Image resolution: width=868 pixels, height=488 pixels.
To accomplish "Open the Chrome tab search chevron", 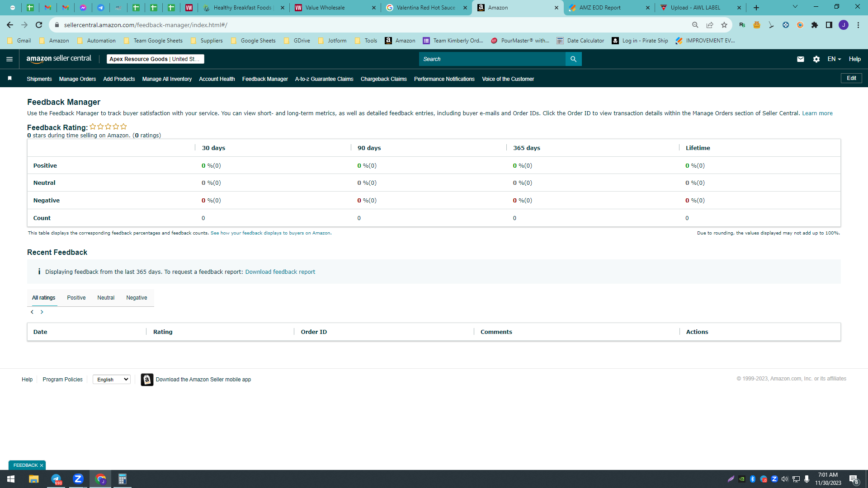I will point(795,7).
